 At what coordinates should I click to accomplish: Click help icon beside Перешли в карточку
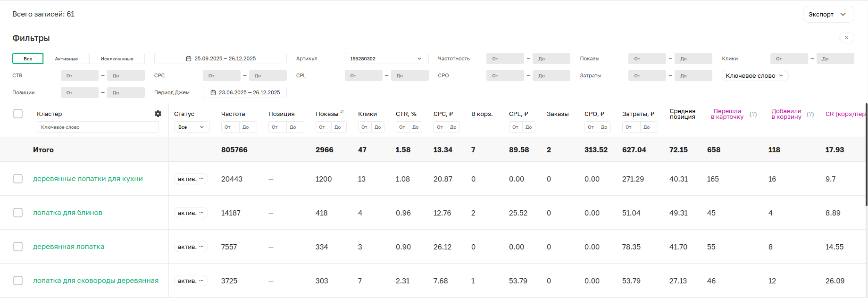coord(753,114)
